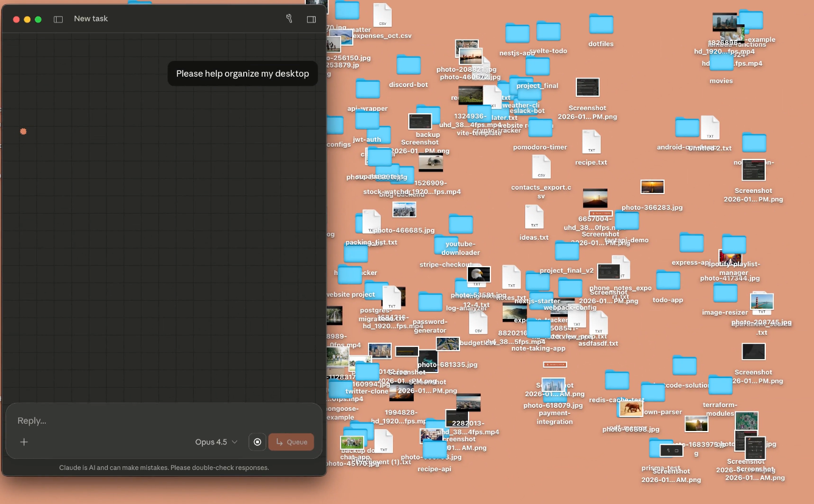Select the ideas.txt file icon
Image resolution: width=814 pixels, height=504 pixels.
click(x=534, y=217)
